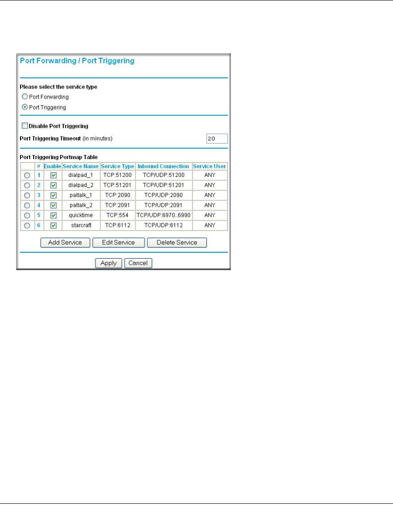Click the dialpad_2 service name cell

click(81, 185)
